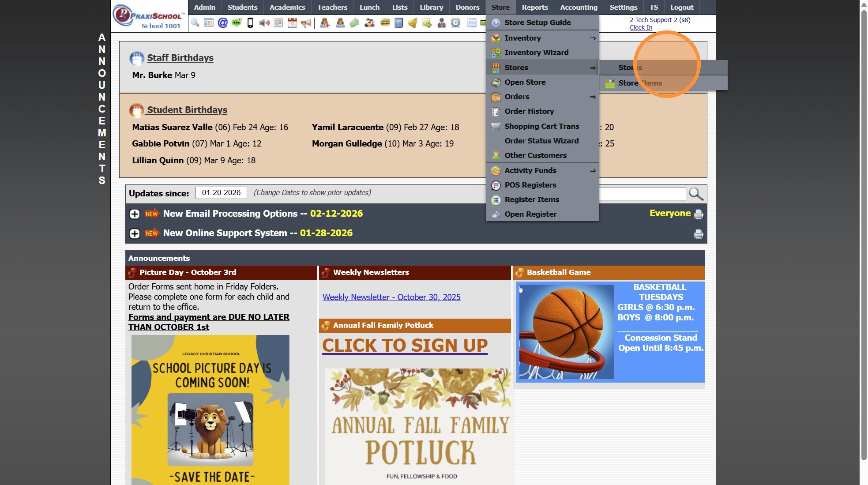Click the Clock In link
The image size is (868, 485).
[640, 27]
